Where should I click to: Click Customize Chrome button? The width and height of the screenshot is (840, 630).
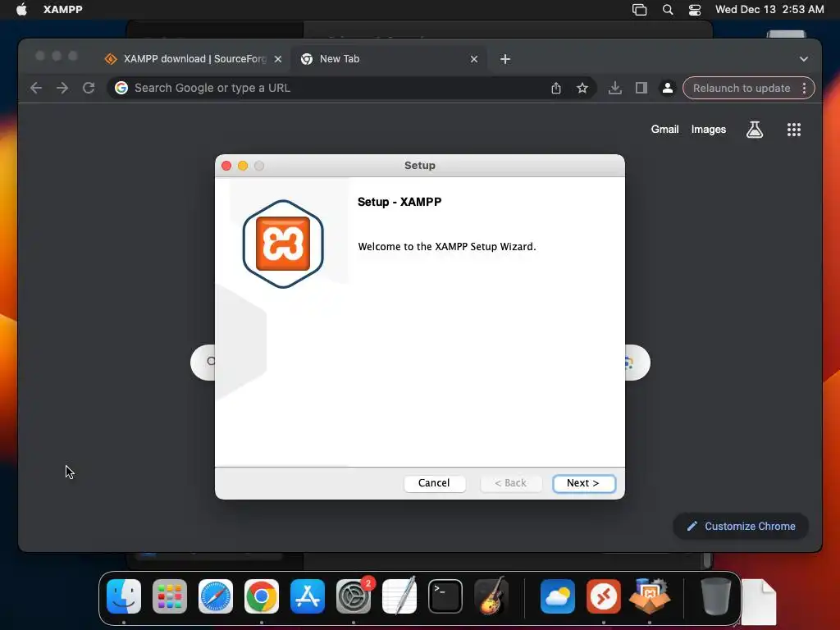[741, 526]
